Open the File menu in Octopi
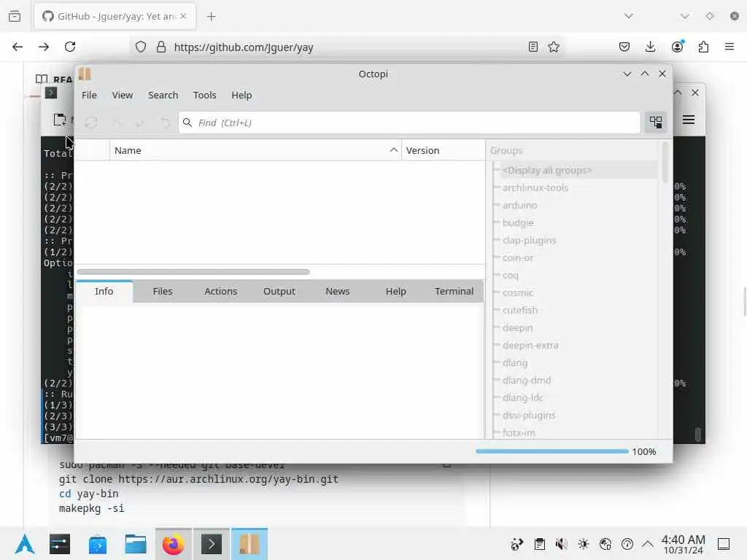 (89, 96)
